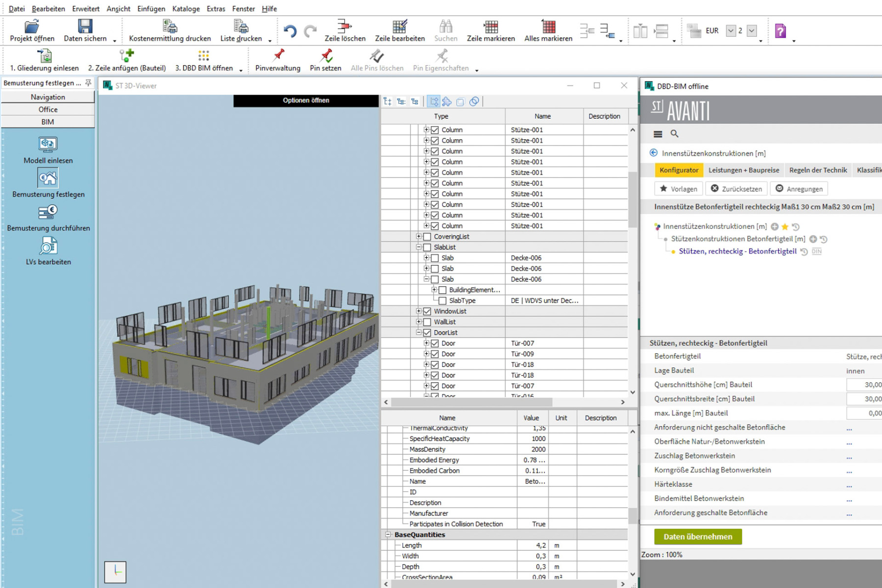Click the Projekt öffnen folder icon
Screen dimensions: 882x588
coord(32,26)
